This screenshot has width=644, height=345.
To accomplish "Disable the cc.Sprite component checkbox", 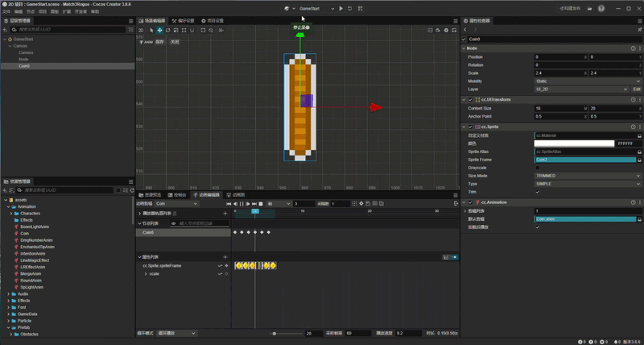I will point(470,127).
